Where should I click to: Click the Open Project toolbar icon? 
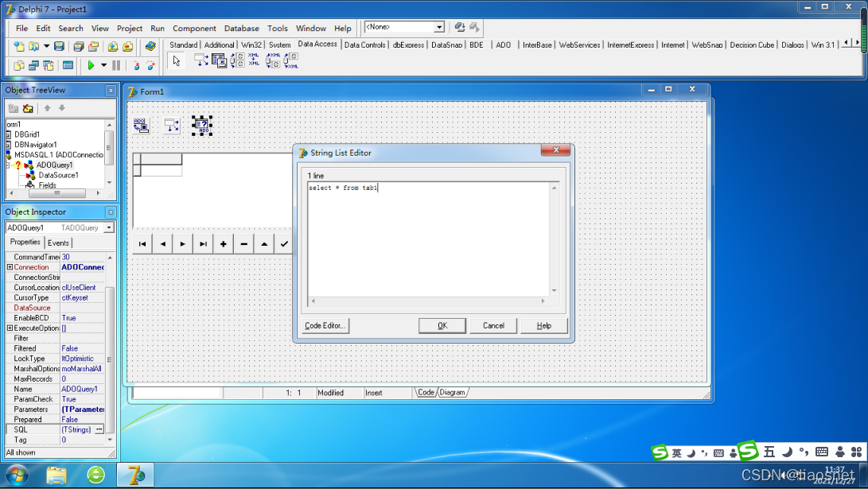[94, 46]
